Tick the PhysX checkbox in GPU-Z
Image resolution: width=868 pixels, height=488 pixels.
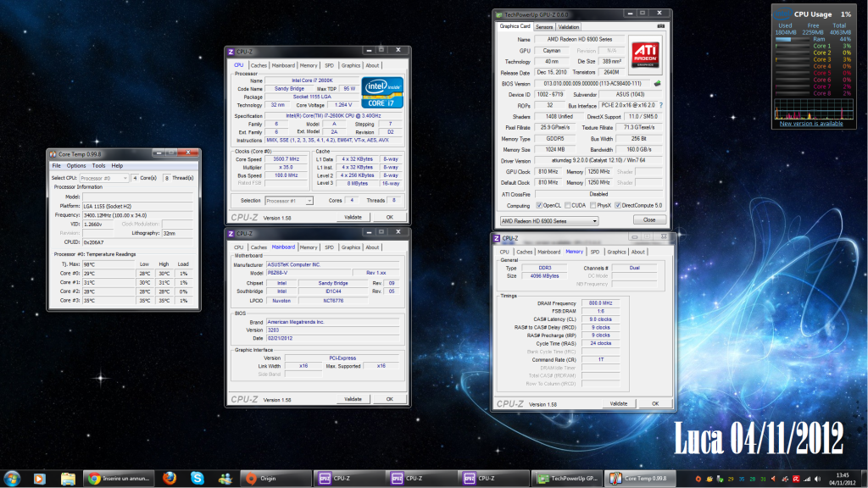[593, 205]
